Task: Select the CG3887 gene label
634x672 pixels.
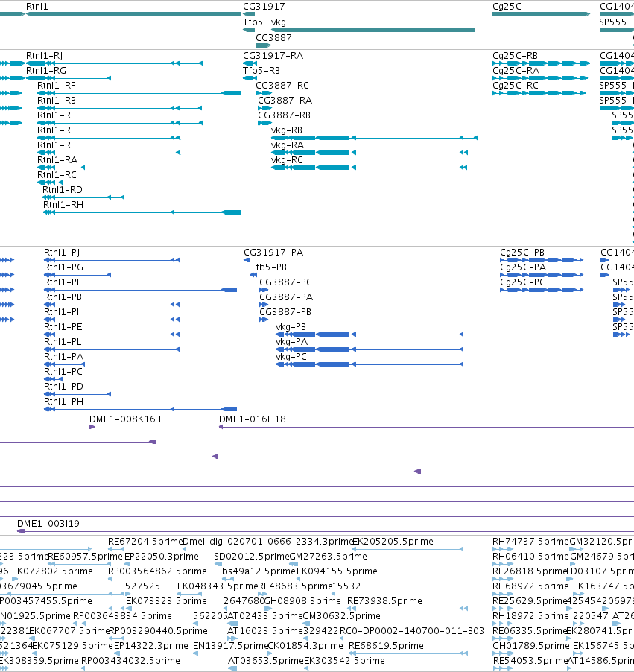Action: (273, 38)
